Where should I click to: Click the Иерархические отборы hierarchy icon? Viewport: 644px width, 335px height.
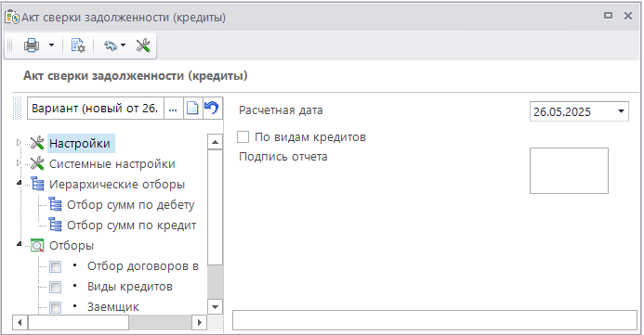click(x=37, y=184)
